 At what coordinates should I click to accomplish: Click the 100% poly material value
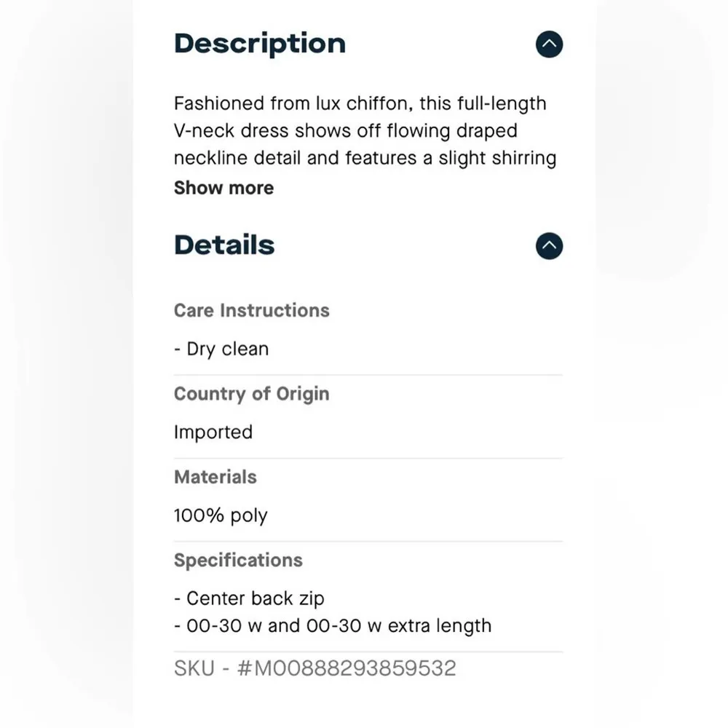(221, 516)
